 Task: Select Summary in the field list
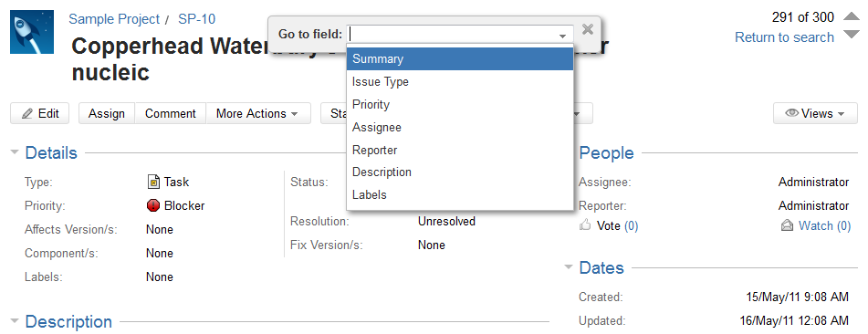459,58
